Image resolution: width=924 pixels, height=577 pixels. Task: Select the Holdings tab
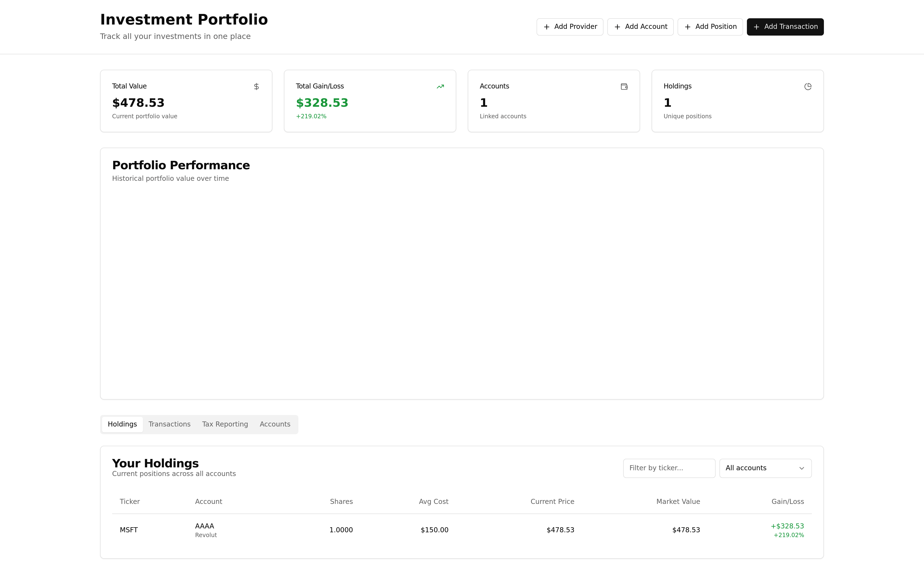[122, 424]
